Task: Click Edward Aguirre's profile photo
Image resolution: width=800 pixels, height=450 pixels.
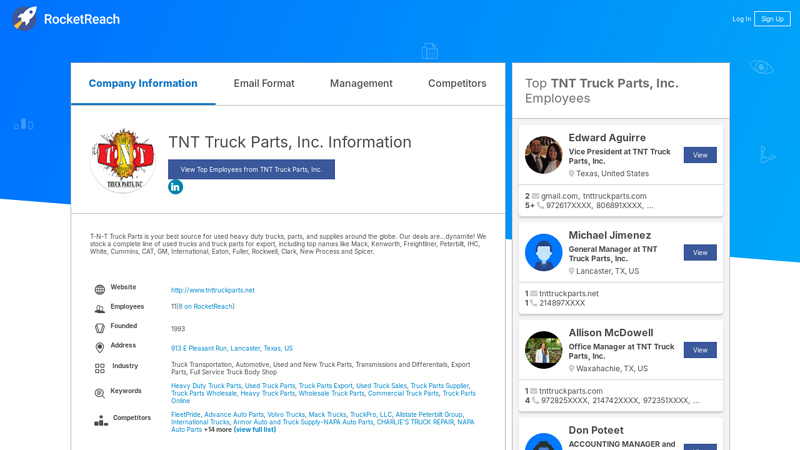Action: tap(543, 155)
